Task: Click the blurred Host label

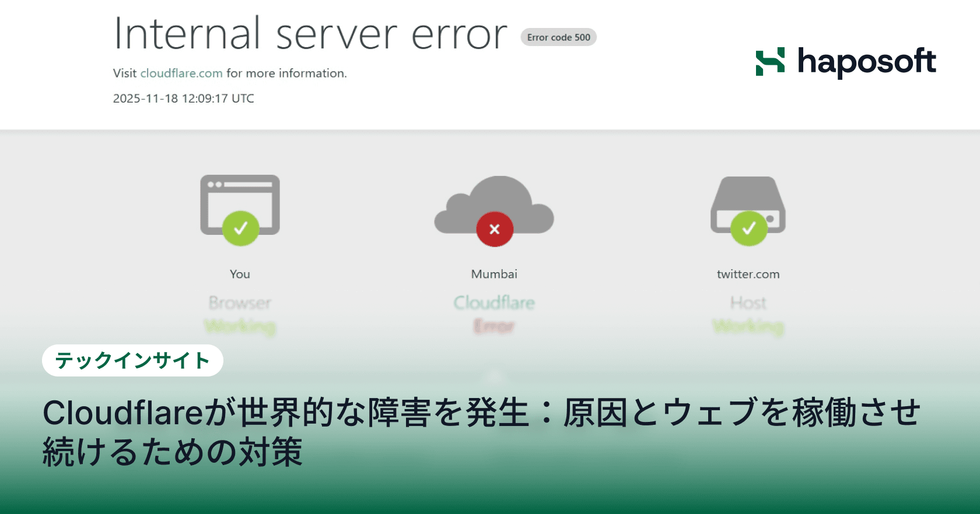Action: (748, 302)
